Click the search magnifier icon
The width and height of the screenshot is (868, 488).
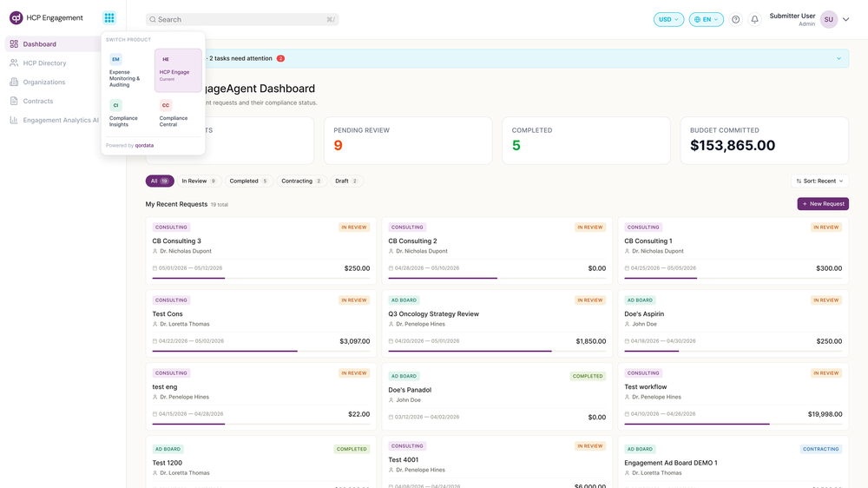coord(153,19)
